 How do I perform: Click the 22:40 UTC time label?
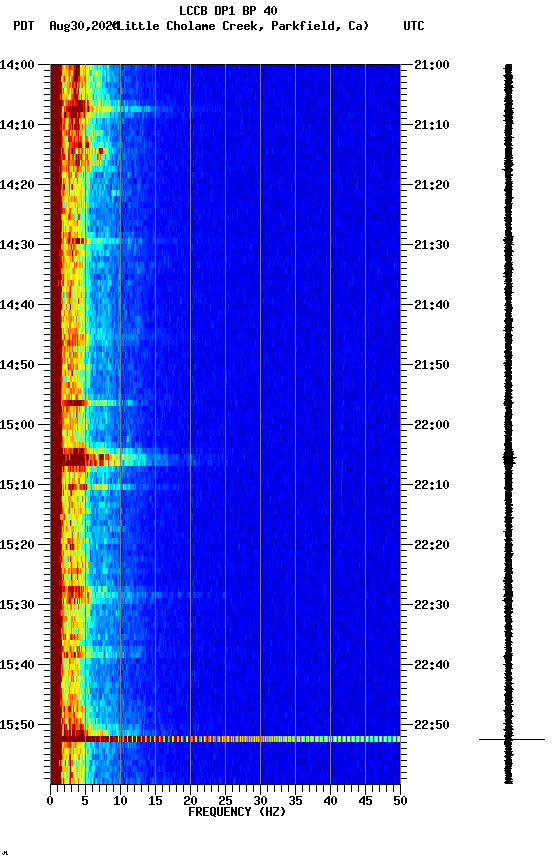pyautogui.click(x=432, y=665)
